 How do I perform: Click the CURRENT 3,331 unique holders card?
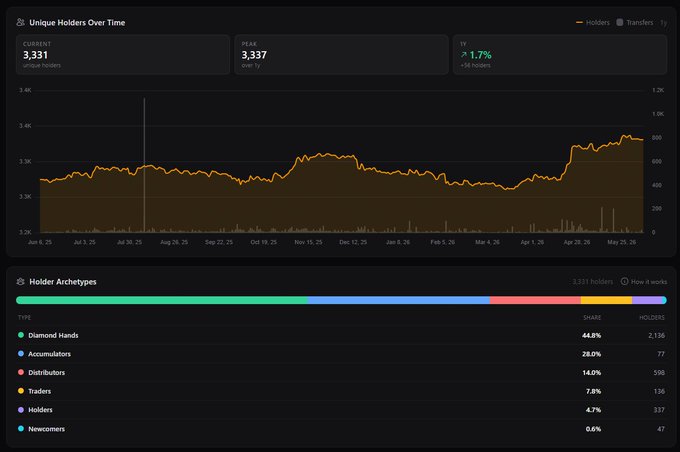tap(123, 55)
